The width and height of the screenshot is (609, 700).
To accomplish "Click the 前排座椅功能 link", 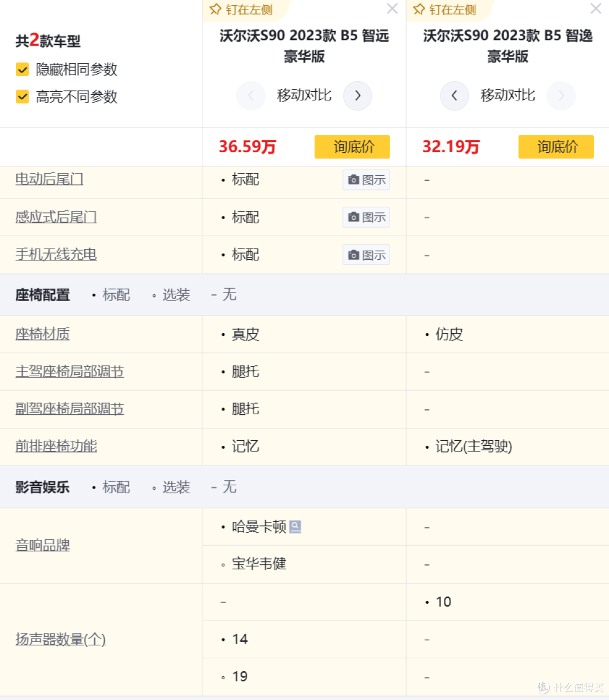I will [56, 446].
